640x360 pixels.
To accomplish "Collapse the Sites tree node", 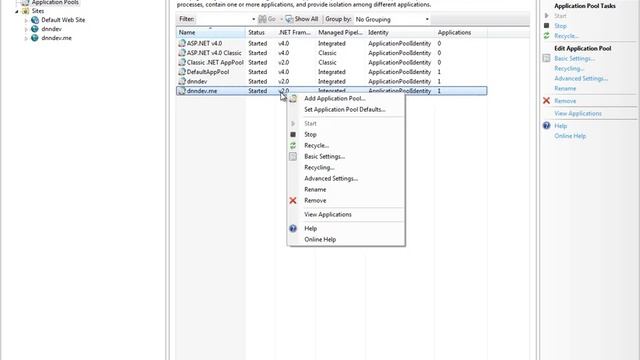I will click(17, 11).
